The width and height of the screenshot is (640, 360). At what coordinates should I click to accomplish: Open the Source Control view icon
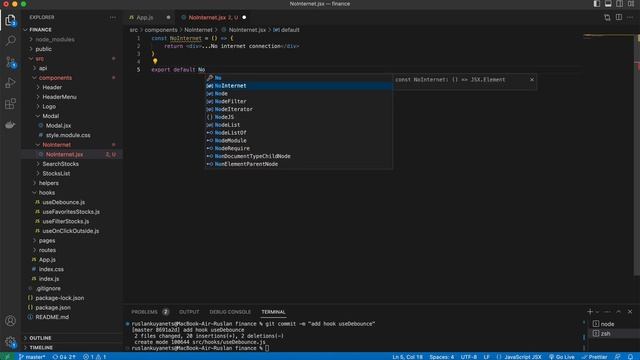[x=11, y=62]
